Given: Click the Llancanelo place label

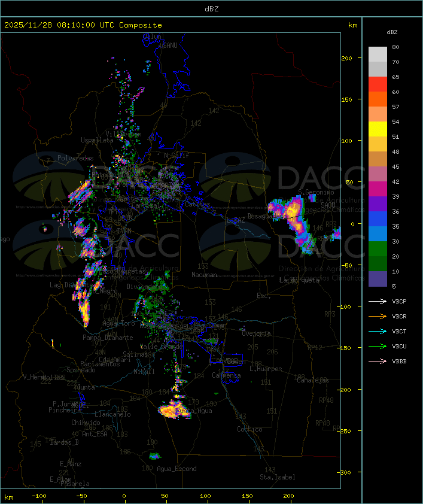Looking at the screenshot, I should (112, 414).
